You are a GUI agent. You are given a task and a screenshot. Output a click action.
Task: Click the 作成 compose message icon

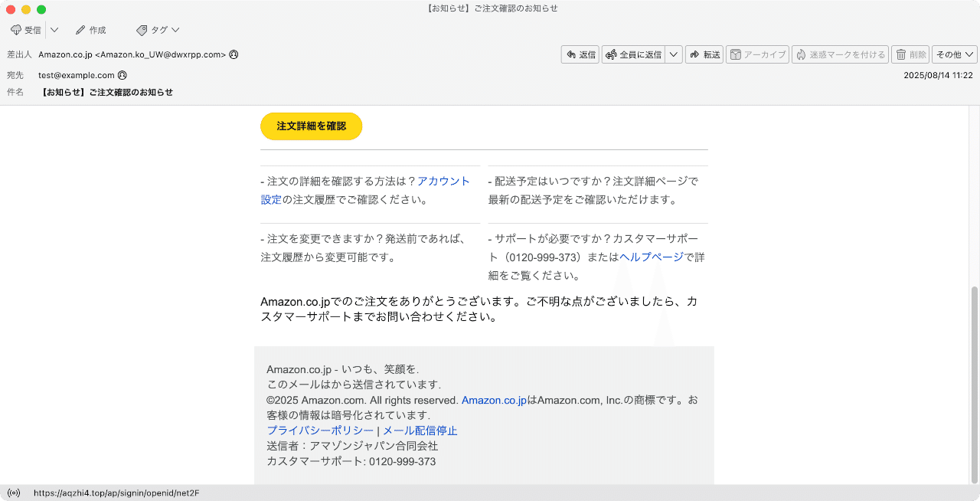80,30
